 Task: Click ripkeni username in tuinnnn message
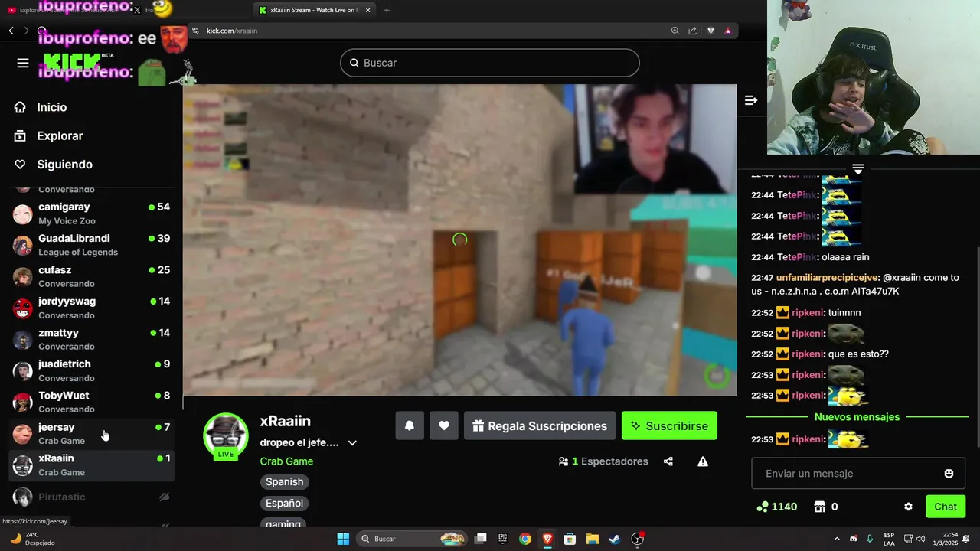(x=808, y=312)
